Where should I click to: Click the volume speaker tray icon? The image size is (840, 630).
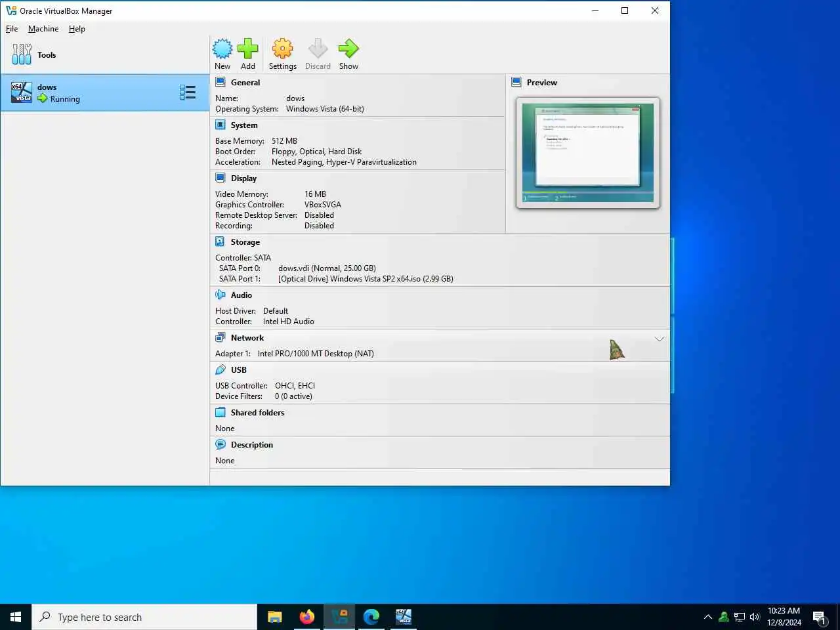point(755,617)
